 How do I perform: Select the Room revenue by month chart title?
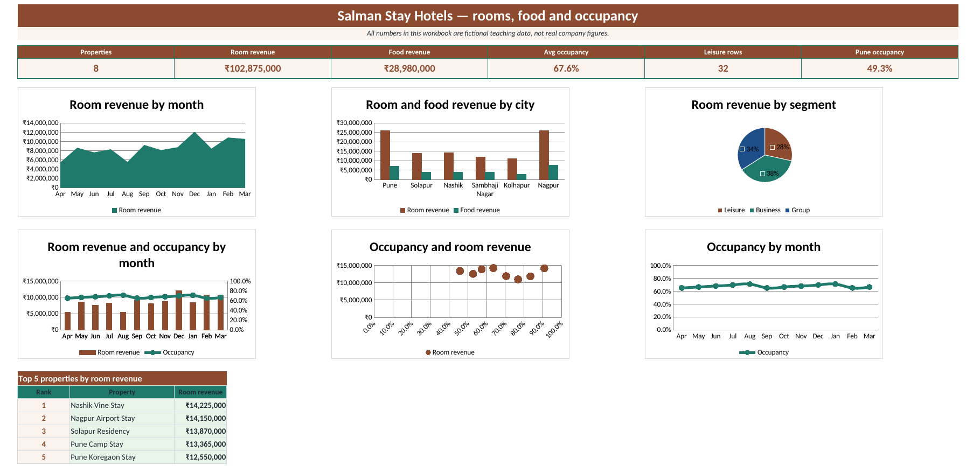(x=137, y=105)
